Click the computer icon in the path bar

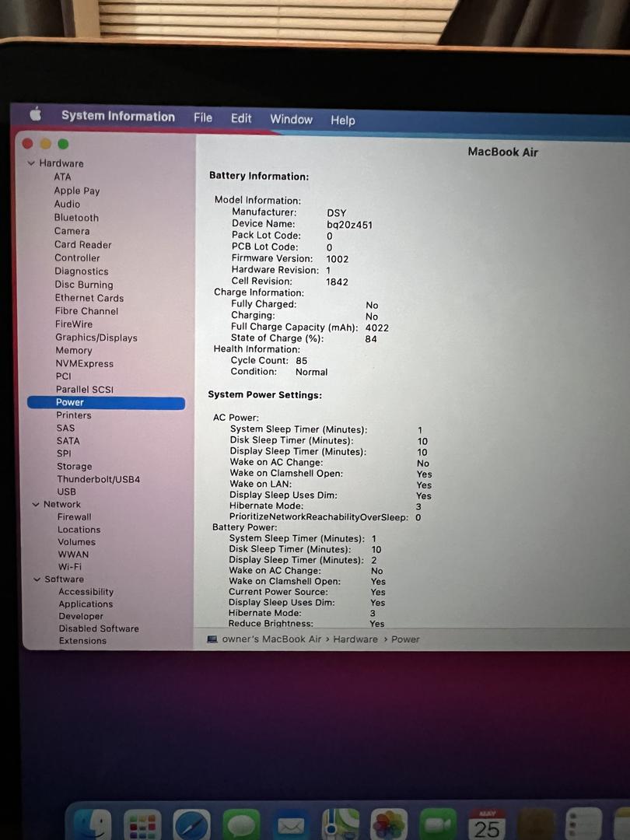[212, 639]
